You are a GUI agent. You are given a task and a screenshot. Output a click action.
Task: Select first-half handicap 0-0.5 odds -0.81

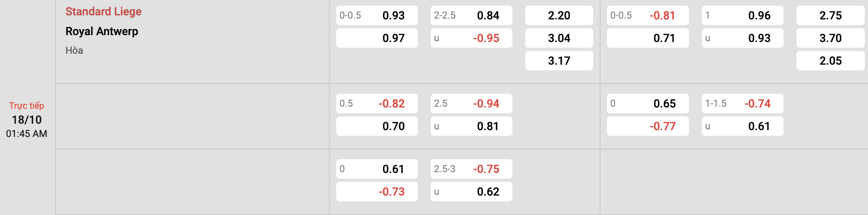click(648, 15)
